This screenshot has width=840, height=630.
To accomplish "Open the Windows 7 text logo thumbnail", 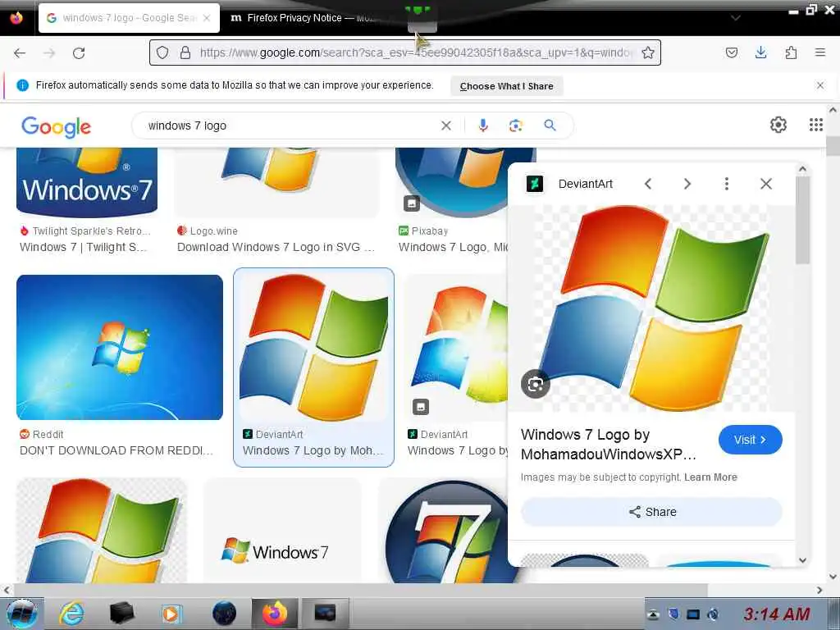I will point(282,531).
